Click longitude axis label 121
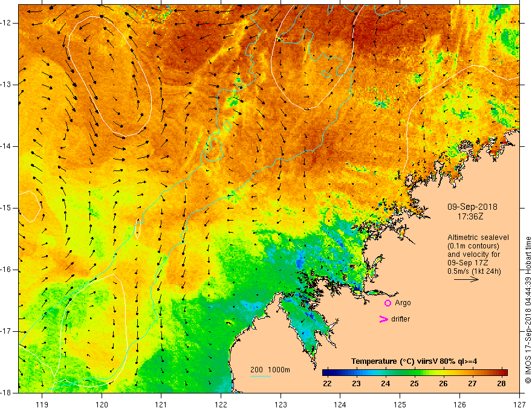Image resolution: width=532 pixels, height=411 pixels. point(161,404)
